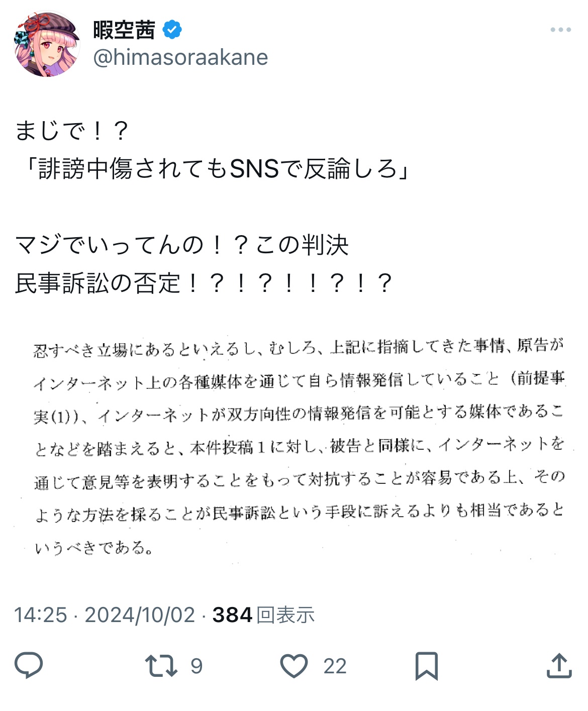
Task: Like the post with the heart icon
Action: point(294,666)
